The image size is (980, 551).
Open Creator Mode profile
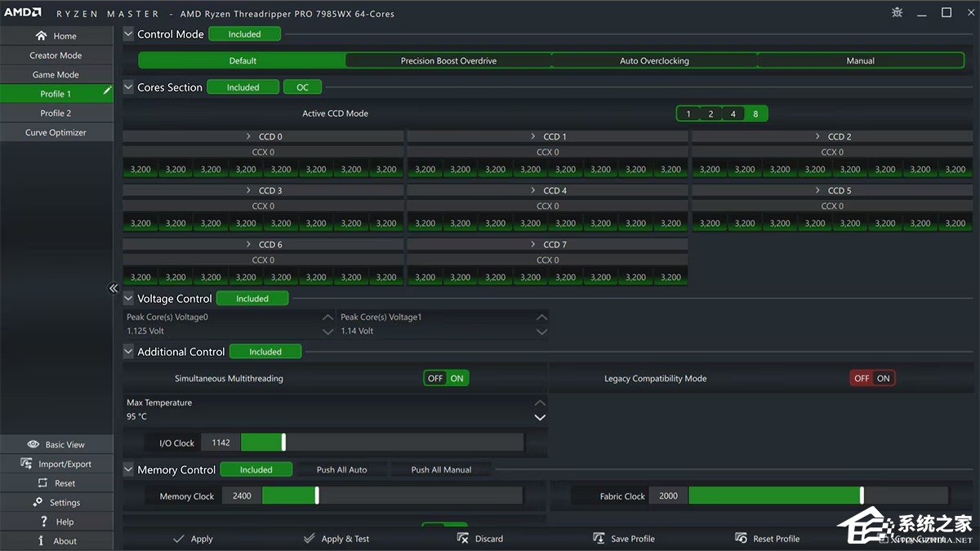pos(56,56)
